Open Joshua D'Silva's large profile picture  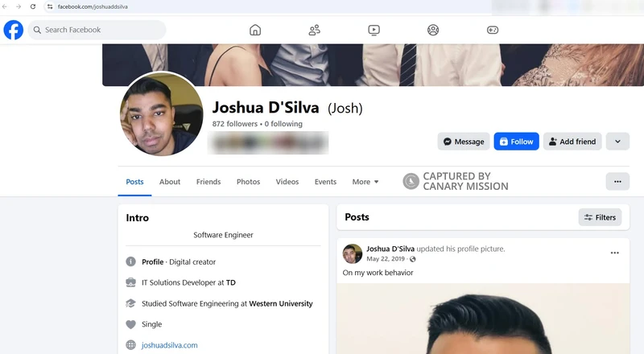coord(162,114)
